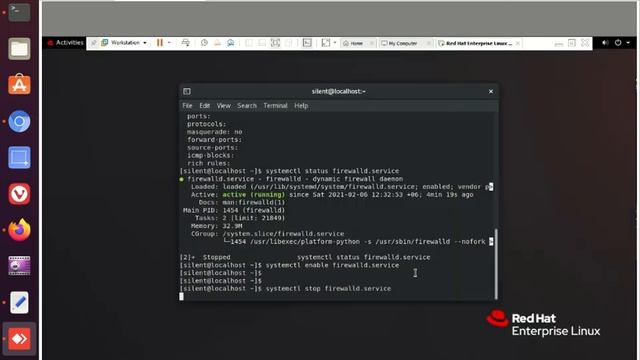Click the stretch guest display icon
Image resolution: width=640 pixels, height=360 pixels.
[x=325, y=43]
